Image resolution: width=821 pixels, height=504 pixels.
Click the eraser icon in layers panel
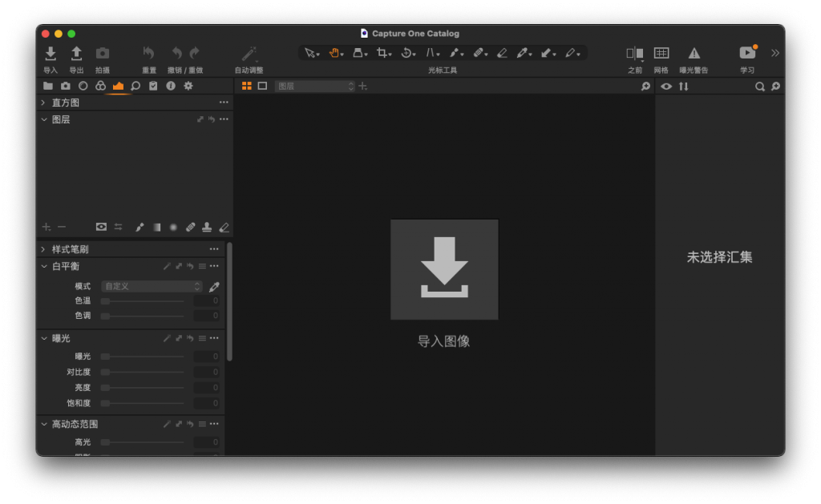coord(224,227)
